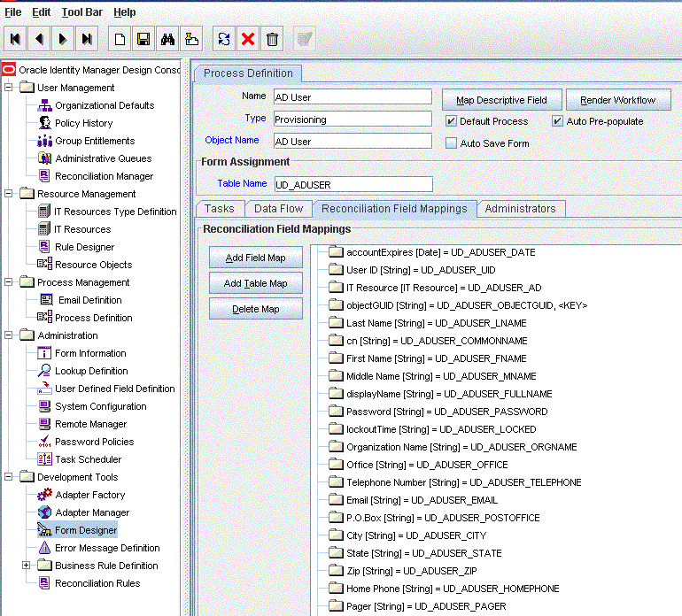Open Policy History node
The width and height of the screenshot is (682, 616).
[x=75, y=123]
